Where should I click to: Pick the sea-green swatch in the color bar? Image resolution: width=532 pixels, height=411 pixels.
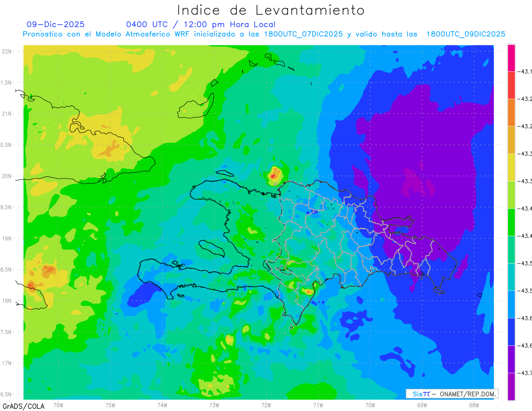click(x=511, y=250)
